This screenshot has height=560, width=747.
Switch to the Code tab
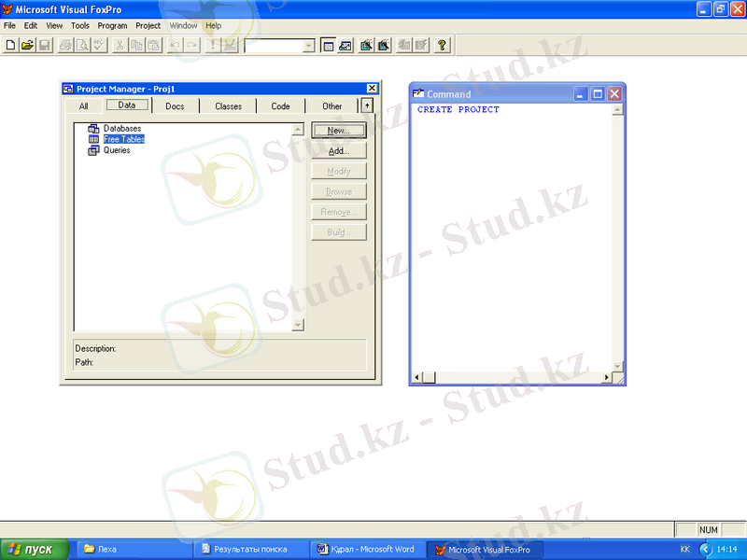pyautogui.click(x=281, y=106)
